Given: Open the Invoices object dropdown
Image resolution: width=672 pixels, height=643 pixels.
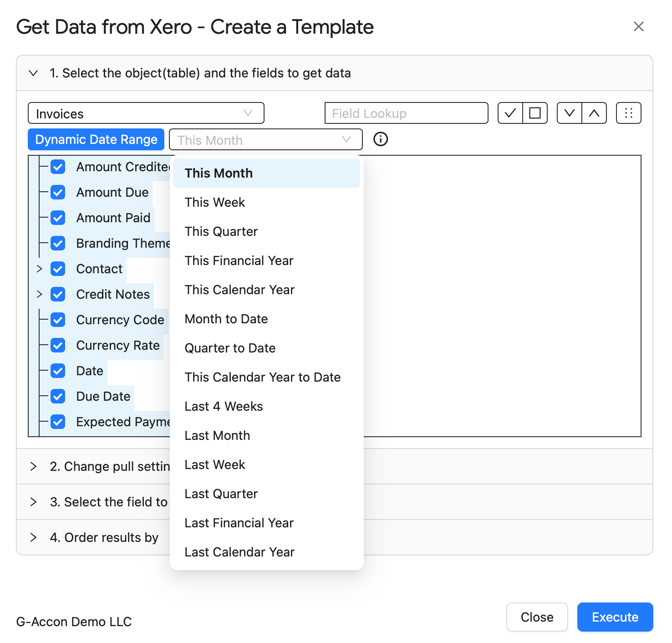Looking at the screenshot, I should tap(146, 113).
